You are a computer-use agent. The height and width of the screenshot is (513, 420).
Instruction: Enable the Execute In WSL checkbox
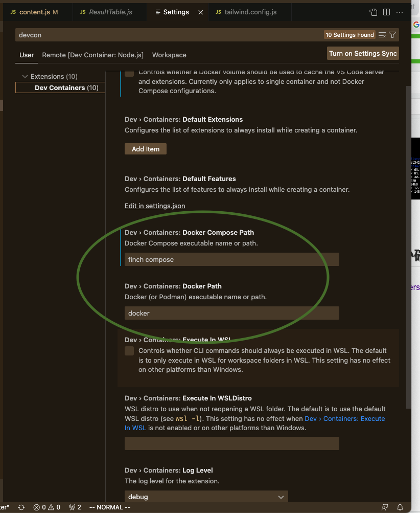[129, 351]
